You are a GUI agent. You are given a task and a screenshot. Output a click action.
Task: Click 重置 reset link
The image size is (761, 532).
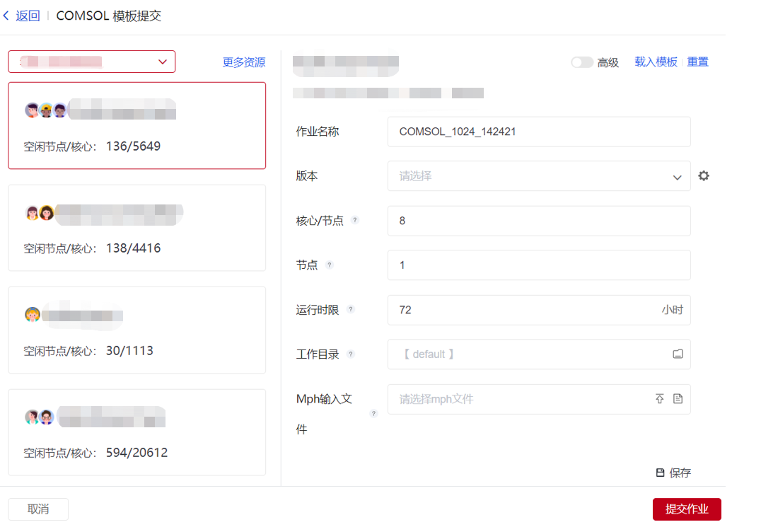697,62
